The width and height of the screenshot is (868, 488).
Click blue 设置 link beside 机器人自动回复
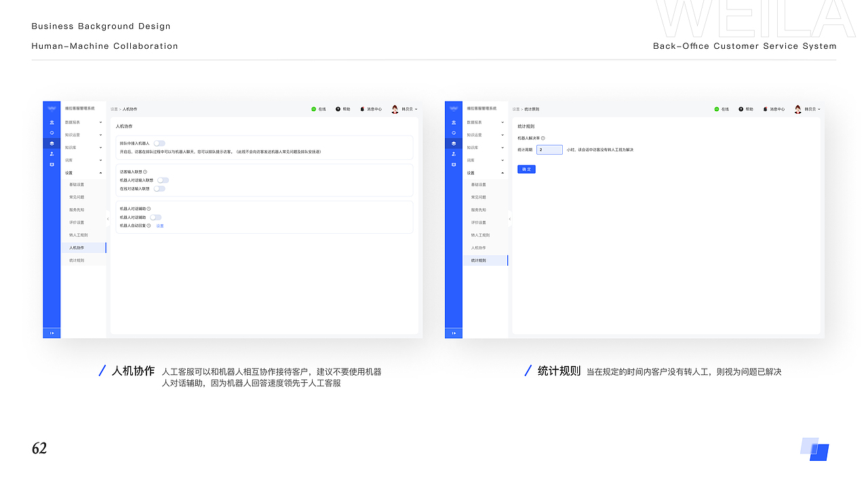tap(160, 226)
